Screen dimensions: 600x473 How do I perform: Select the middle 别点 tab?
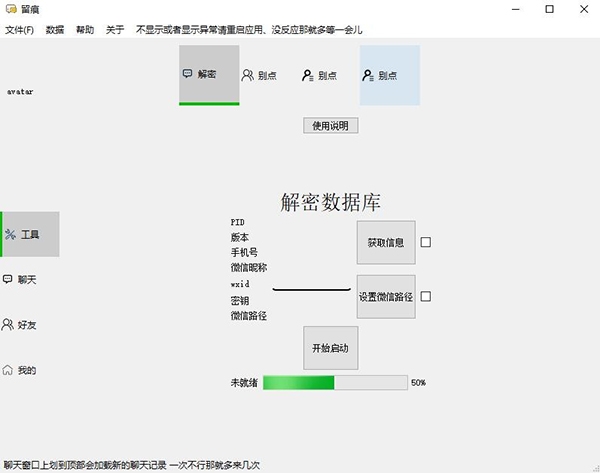329,75
